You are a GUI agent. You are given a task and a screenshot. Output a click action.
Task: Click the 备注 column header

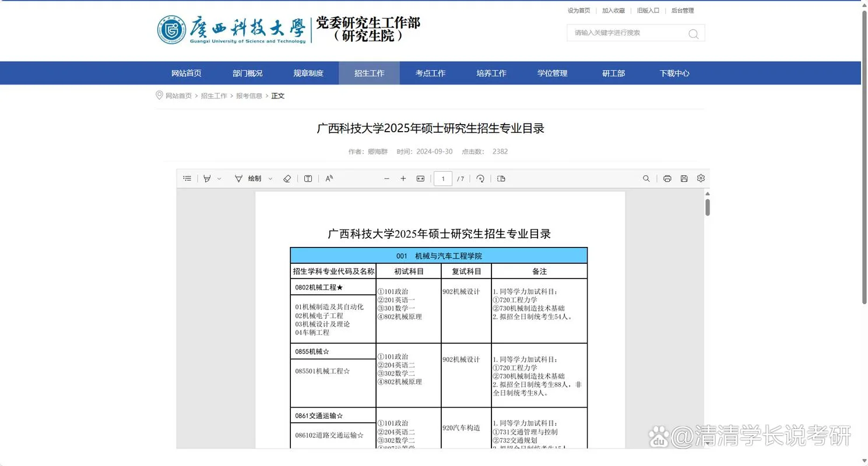(539, 271)
